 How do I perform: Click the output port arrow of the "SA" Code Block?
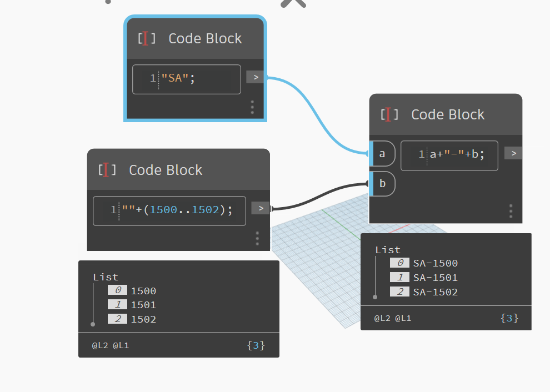(x=255, y=77)
